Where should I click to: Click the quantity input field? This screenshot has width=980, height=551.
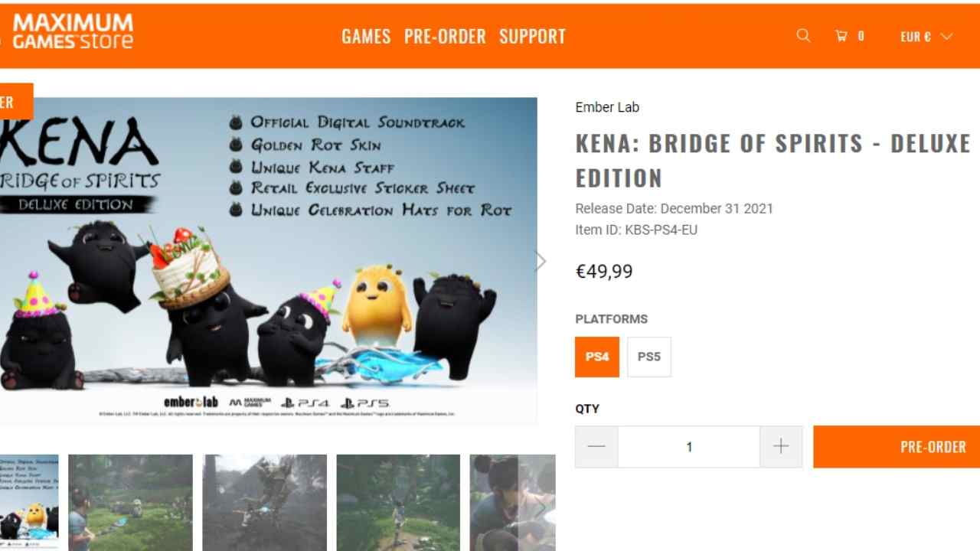click(689, 447)
